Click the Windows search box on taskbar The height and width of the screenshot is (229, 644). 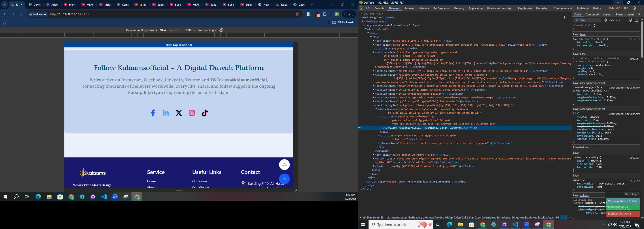pos(401,225)
